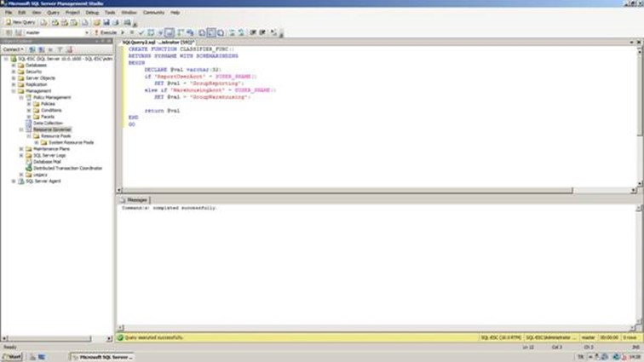Select the Messages results tab
The width and height of the screenshot is (644, 362).
(135, 199)
